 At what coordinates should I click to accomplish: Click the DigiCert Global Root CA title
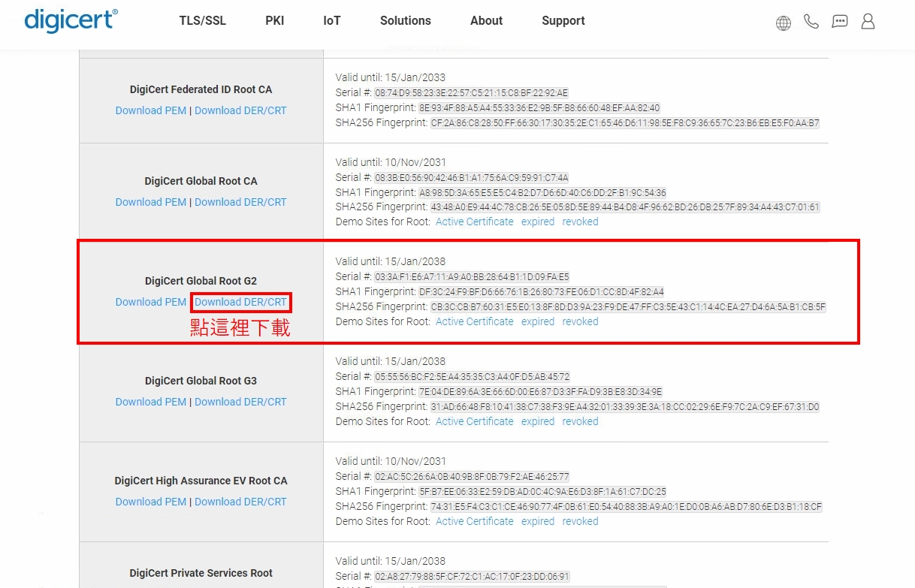[201, 181]
